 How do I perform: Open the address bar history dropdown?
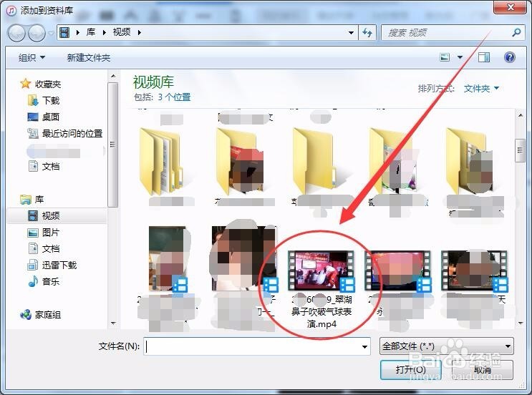351,33
